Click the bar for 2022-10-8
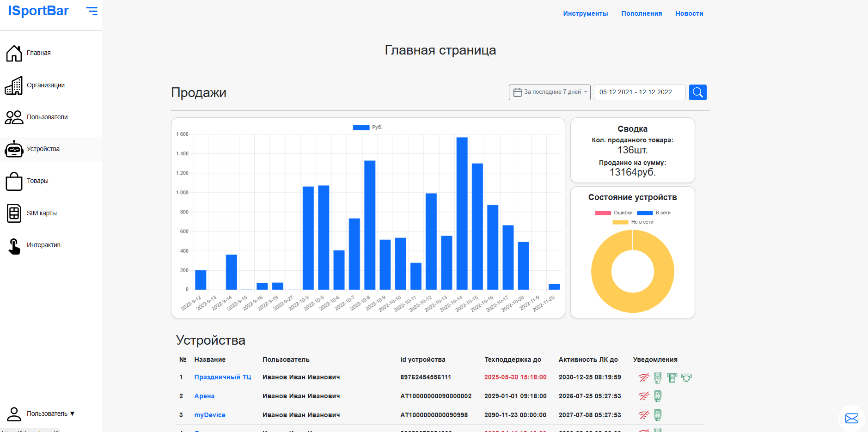This screenshot has width=868, height=432. click(x=370, y=225)
